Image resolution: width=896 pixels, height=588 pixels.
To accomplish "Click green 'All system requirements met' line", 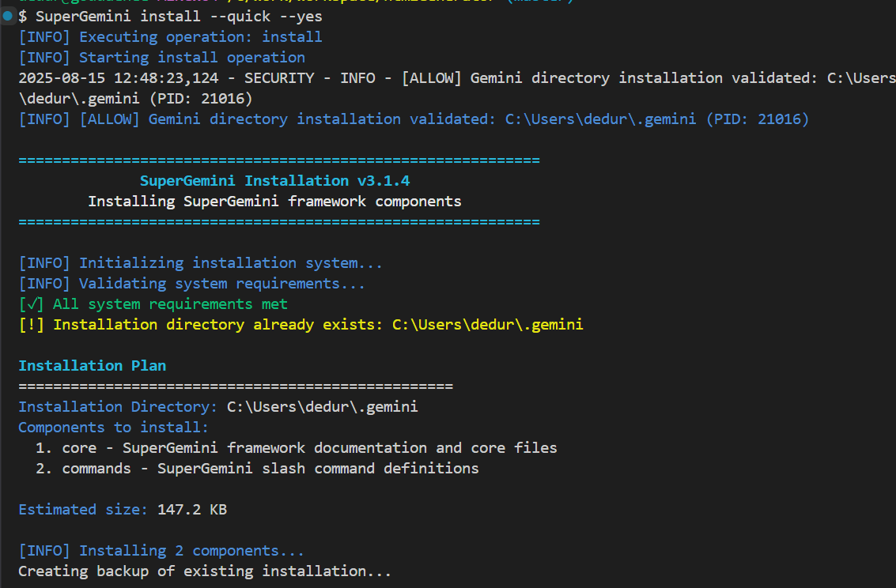I will click(153, 304).
